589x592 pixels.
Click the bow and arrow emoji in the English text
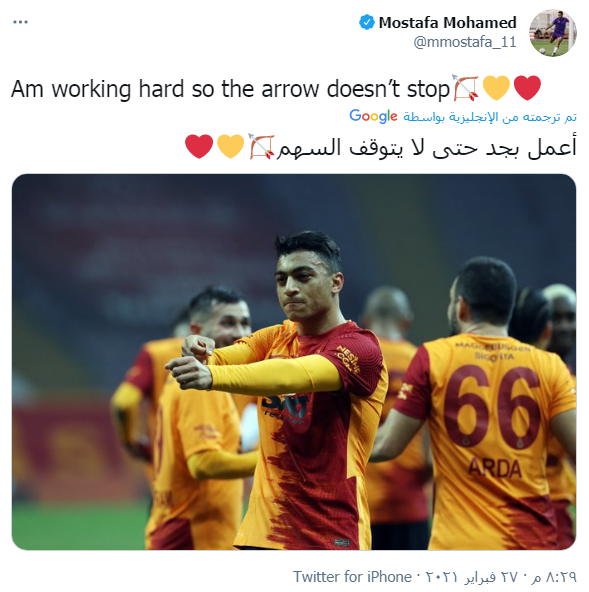pyautogui.click(x=465, y=88)
